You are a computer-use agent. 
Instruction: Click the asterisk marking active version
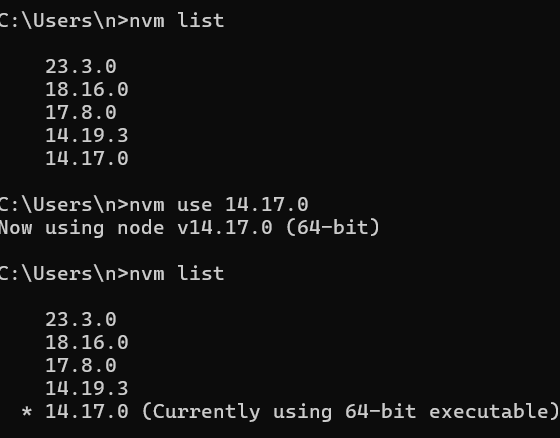[x=27, y=412]
